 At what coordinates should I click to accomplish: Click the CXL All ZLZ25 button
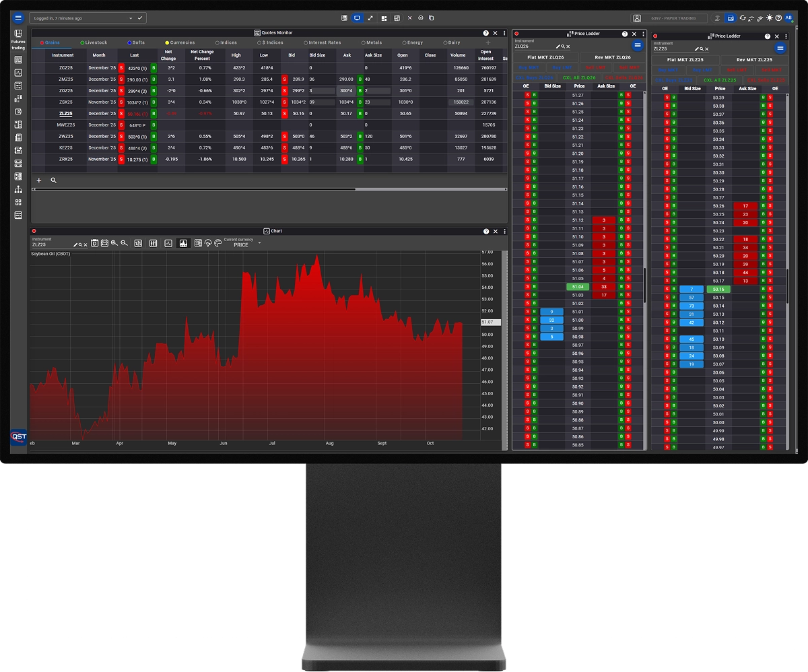pyautogui.click(x=719, y=80)
